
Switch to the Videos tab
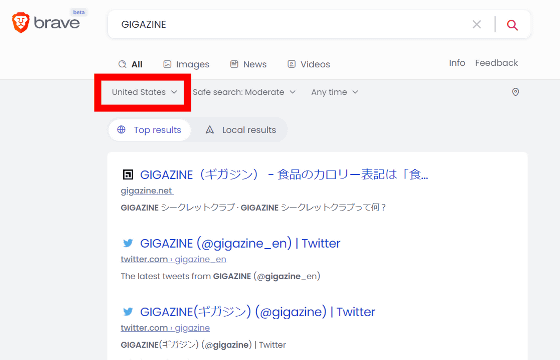click(x=309, y=64)
